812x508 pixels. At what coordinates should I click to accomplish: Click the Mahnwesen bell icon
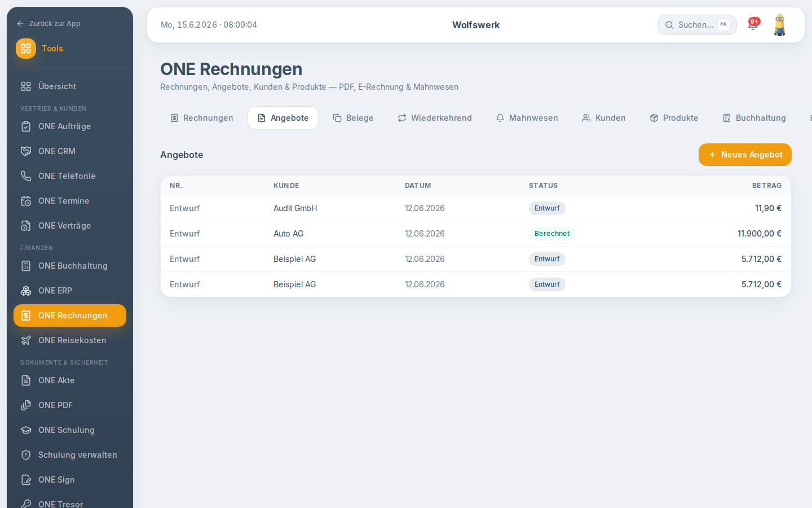click(500, 118)
